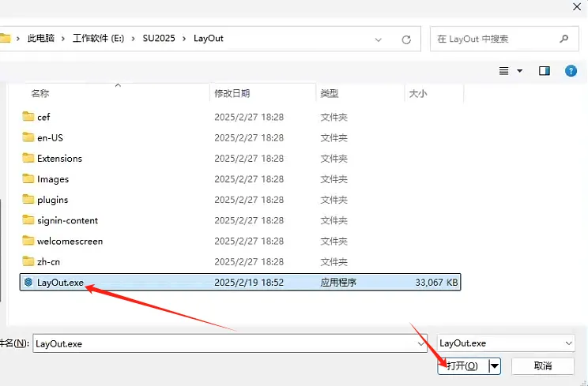Select the en-US folder name
Viewport: 588px width, 386px height.
tap(50, 138)
